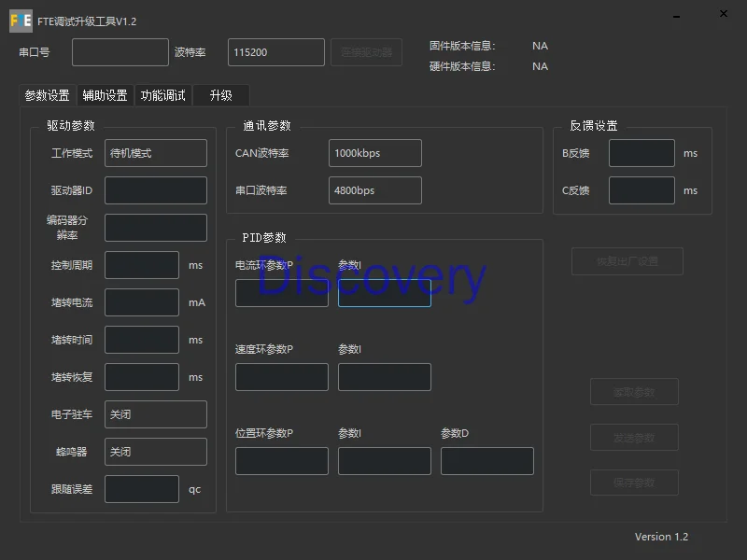Image resolution: width=747 pixels, height=560 pixels.
Task: Close the FTE tool window
Action: [723, 14]
